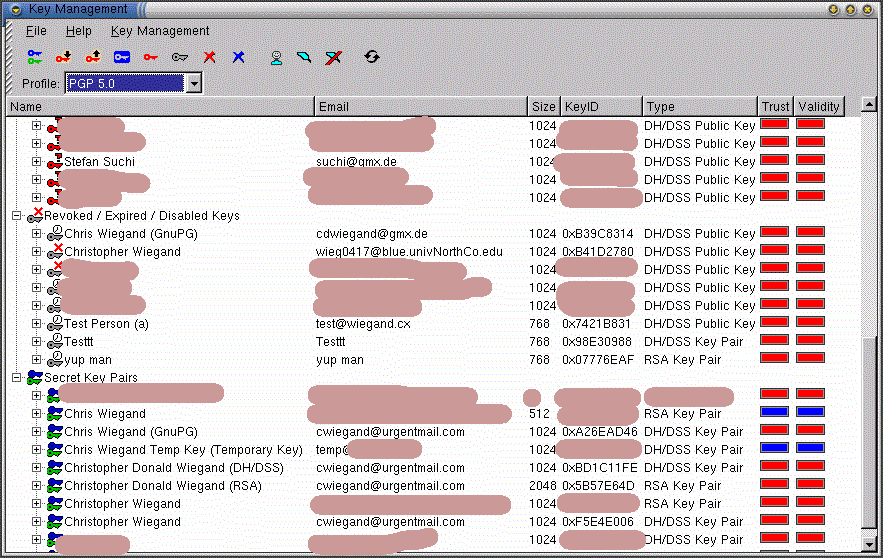Collapse the Secret Key Pairs group
This screenshot has width=883, height=558.
[x=17, y=378]
